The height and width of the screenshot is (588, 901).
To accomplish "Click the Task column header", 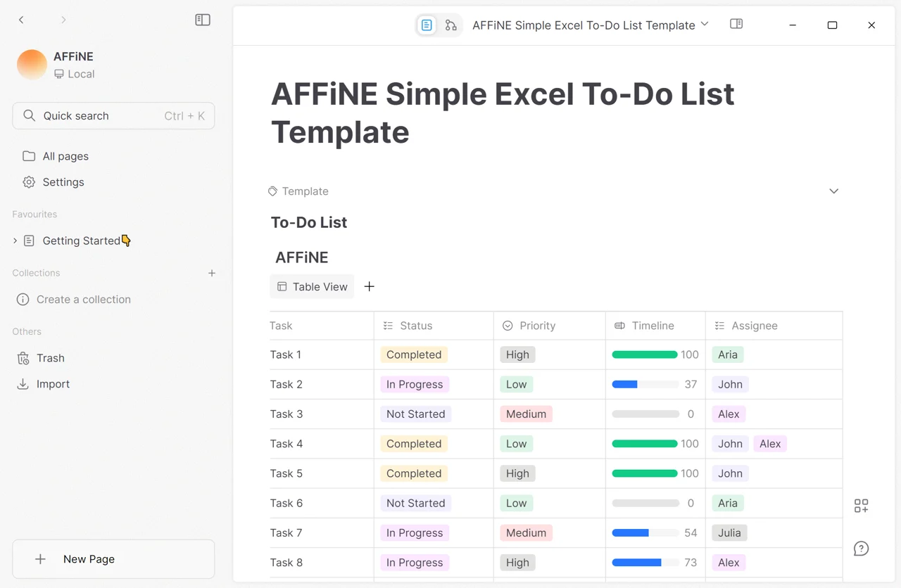I will (x=322, y=326).
